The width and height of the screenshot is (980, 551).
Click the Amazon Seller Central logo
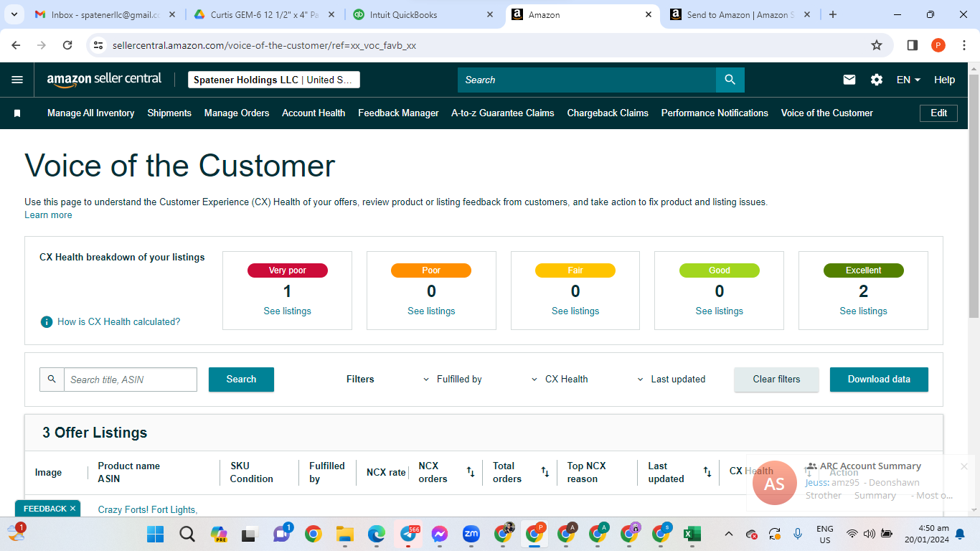(105, 80)
